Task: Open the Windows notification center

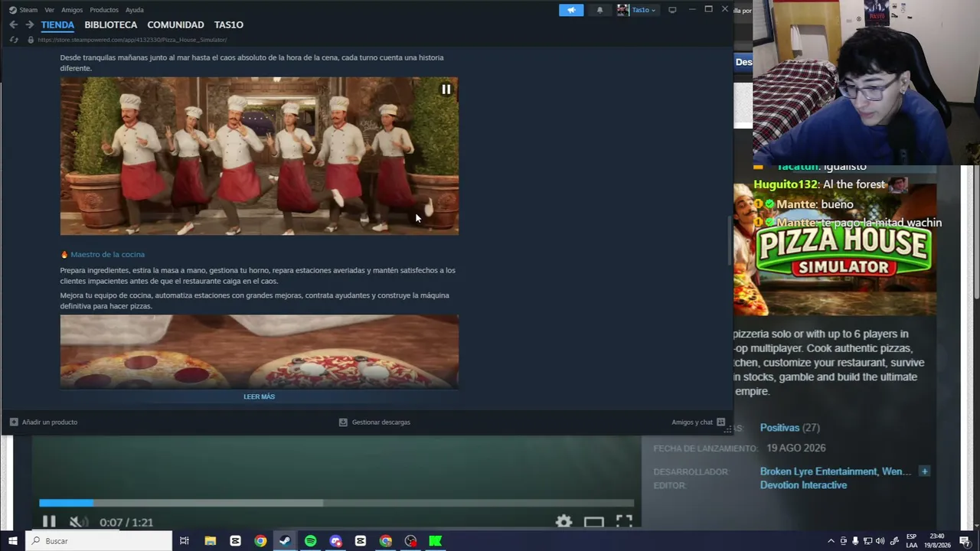Action: (x=965, y=541)
